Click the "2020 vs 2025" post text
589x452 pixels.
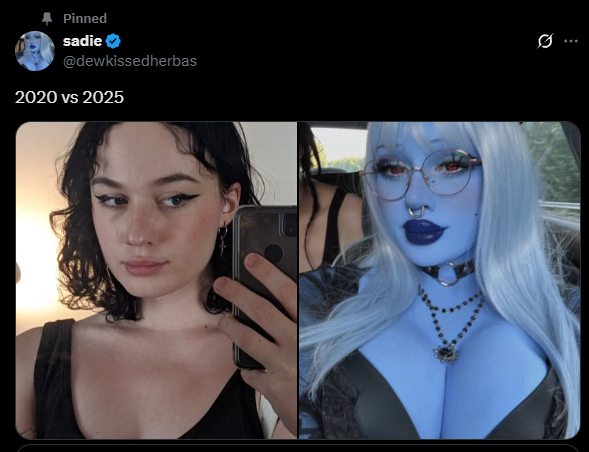[69, 97]
